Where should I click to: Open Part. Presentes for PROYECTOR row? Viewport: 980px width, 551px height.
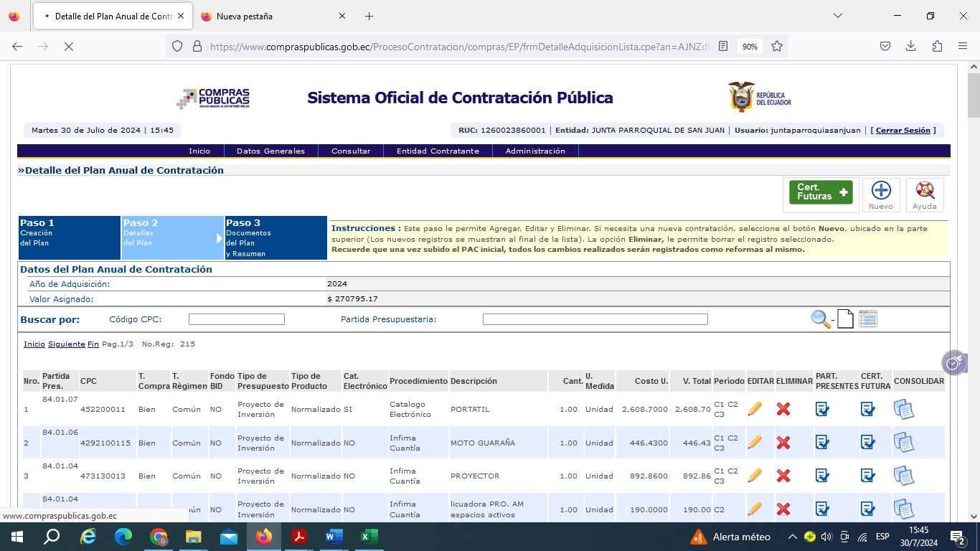(x=822, y=476)
